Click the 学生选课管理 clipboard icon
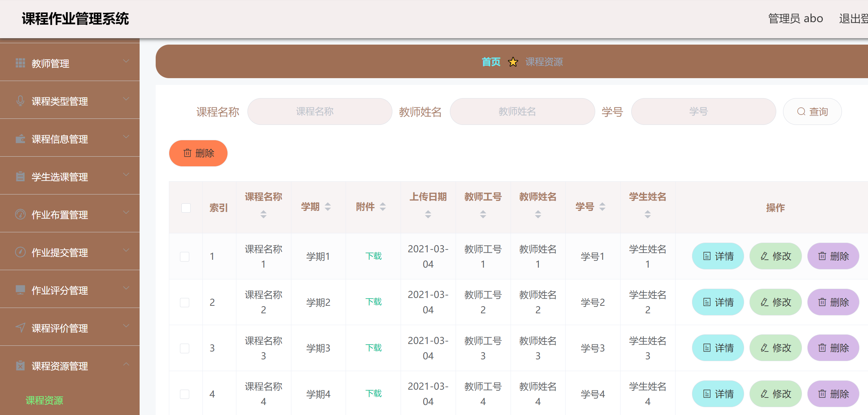The width and height of the screenshot is (868, 415). point(20,176)
